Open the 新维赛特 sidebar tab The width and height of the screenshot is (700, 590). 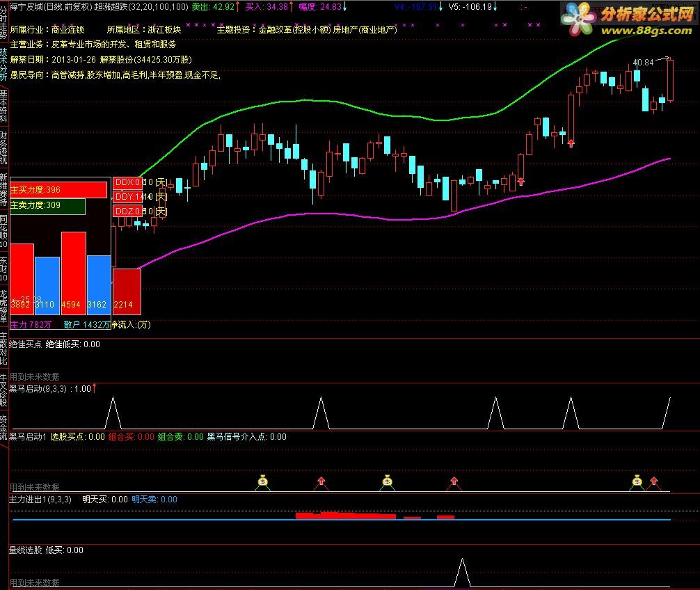point(3,190)
